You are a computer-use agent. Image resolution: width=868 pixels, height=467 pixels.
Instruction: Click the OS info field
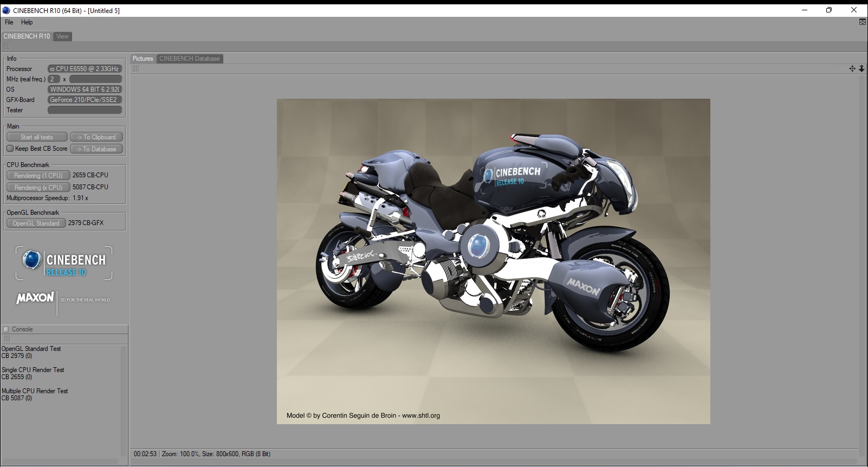coord(85,89)
